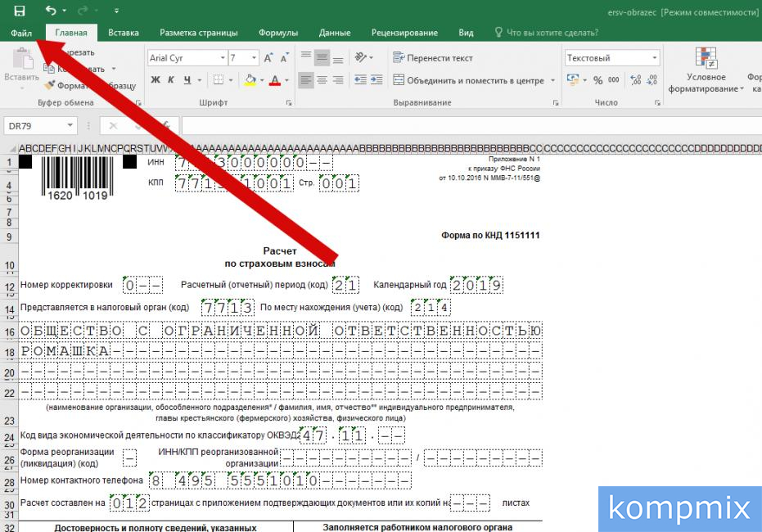Open the undo history dropdown arrow

point(64,11)
